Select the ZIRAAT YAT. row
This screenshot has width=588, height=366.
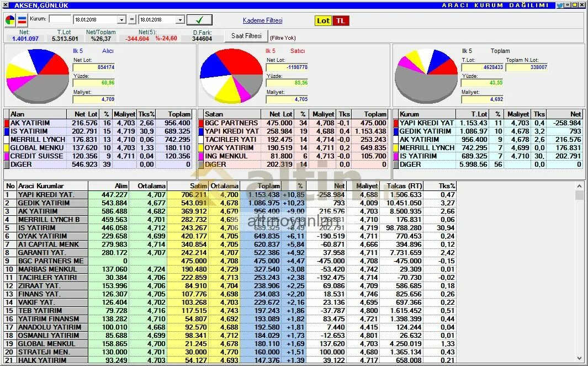[x=230, y=286]
